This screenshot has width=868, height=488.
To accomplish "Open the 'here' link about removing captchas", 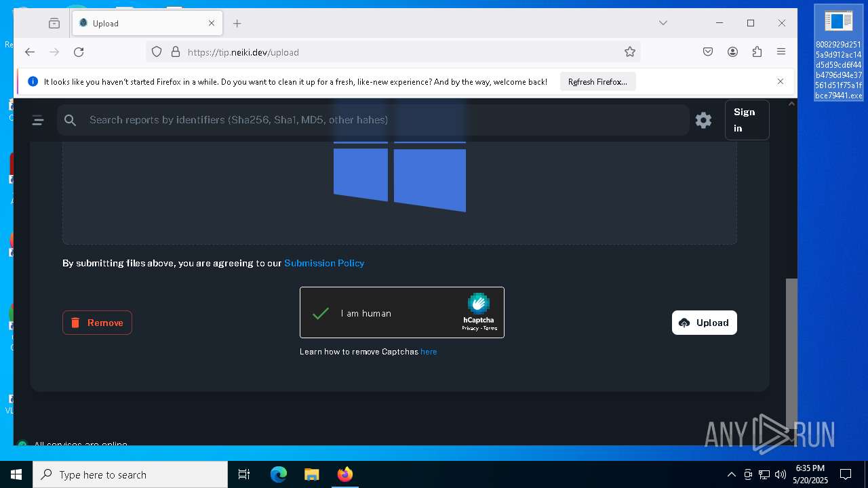I will click(429, 352).
